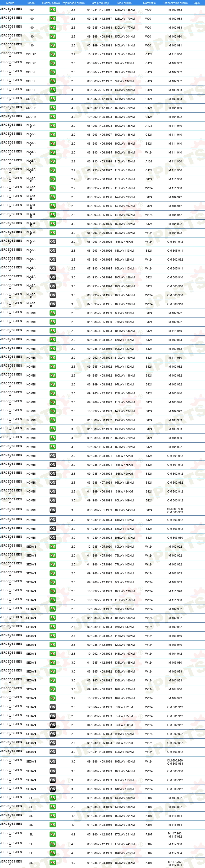Click the Nadwozie column header

(149, 3)
